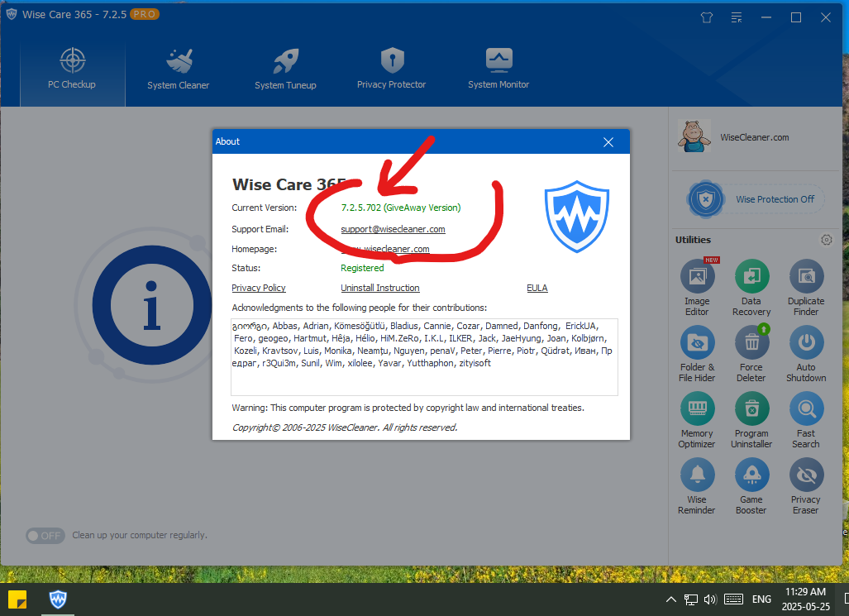Toggle the regular cleanup OFF switch
Screen dimensions: 849x616
(45, 535)
